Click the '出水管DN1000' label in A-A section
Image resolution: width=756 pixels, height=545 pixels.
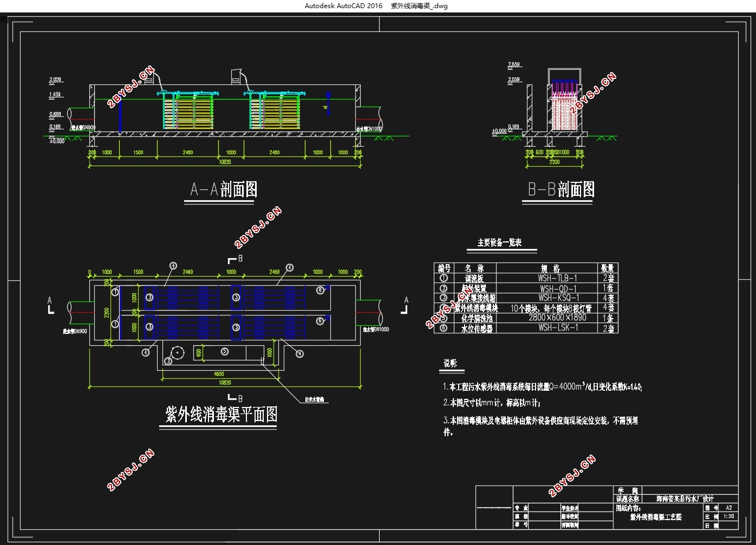click(369, 129)
